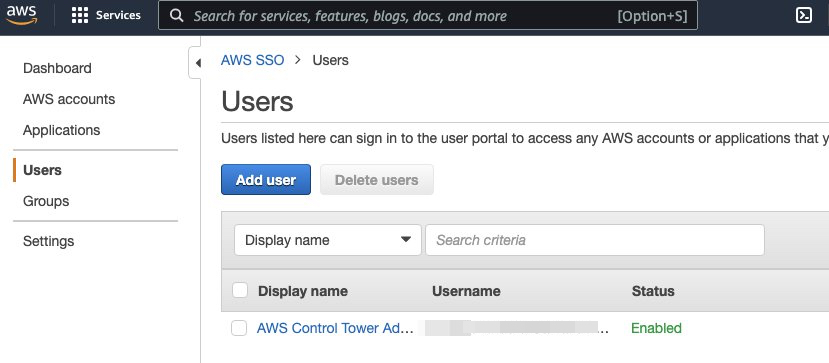The height and width of the screenshot is (363, 829).
Task: Open Dashboard in the sidebar
Action: [x=57, y=68]
